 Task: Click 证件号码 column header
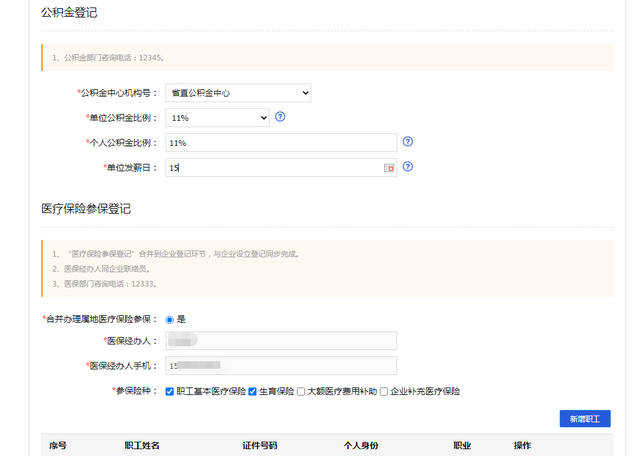(x=260, y=445)
